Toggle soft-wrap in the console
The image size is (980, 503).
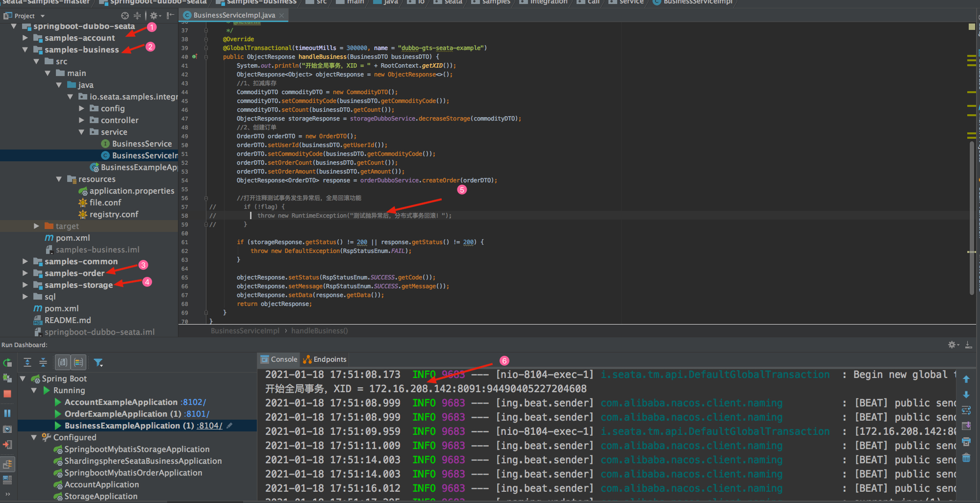click(x=966, y=410)
